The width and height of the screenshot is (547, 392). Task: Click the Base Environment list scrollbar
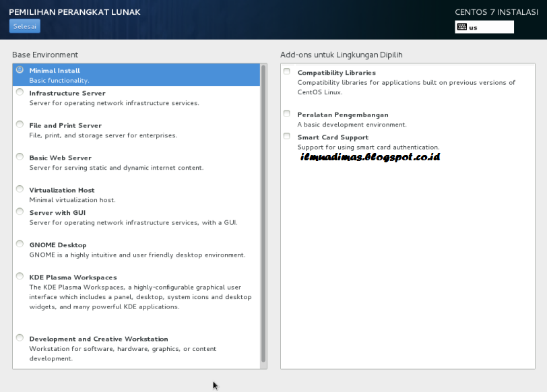pos(263,214)
